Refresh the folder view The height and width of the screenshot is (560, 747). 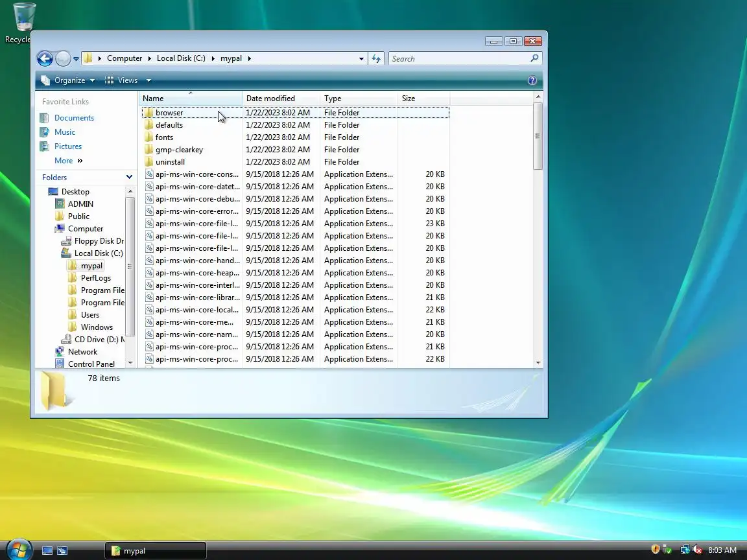(x=376, y=58)
